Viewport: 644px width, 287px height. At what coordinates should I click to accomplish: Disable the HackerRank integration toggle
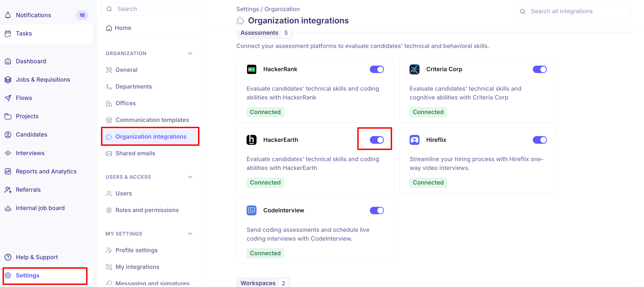pos(377,69)
